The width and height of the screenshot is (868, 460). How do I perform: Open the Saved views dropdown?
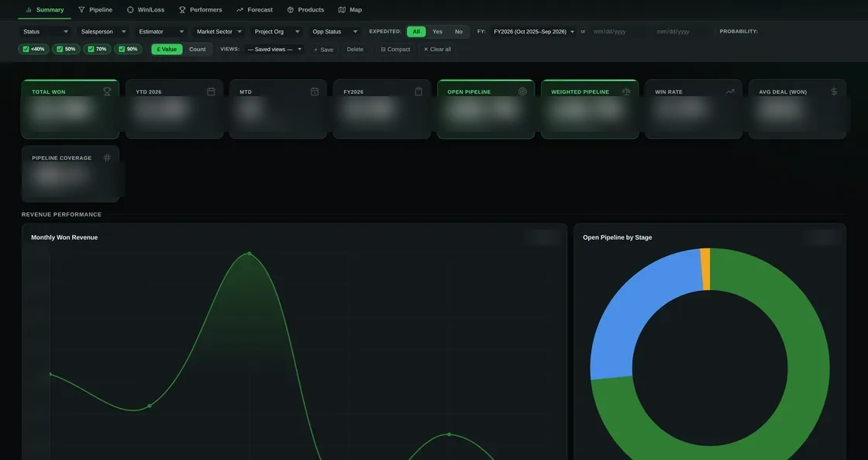(275, 50)
